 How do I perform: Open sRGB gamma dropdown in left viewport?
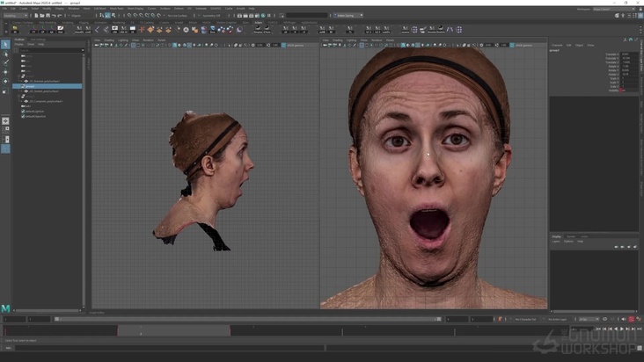pyautogui.click(x=303, y=45)
